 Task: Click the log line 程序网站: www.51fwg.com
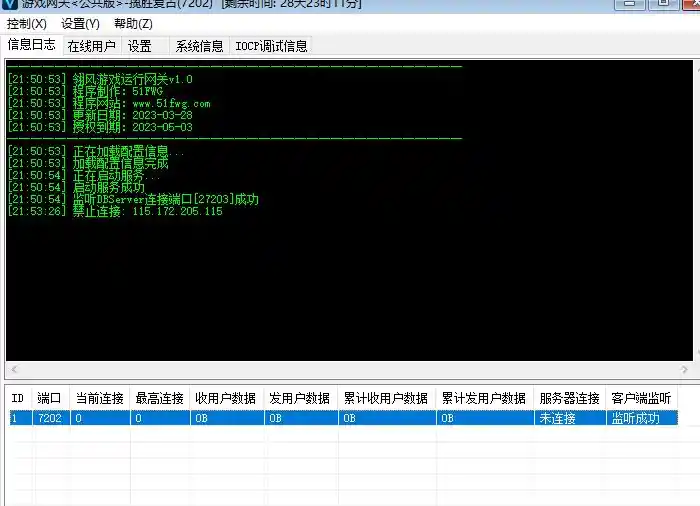click(x=109, y=103)
